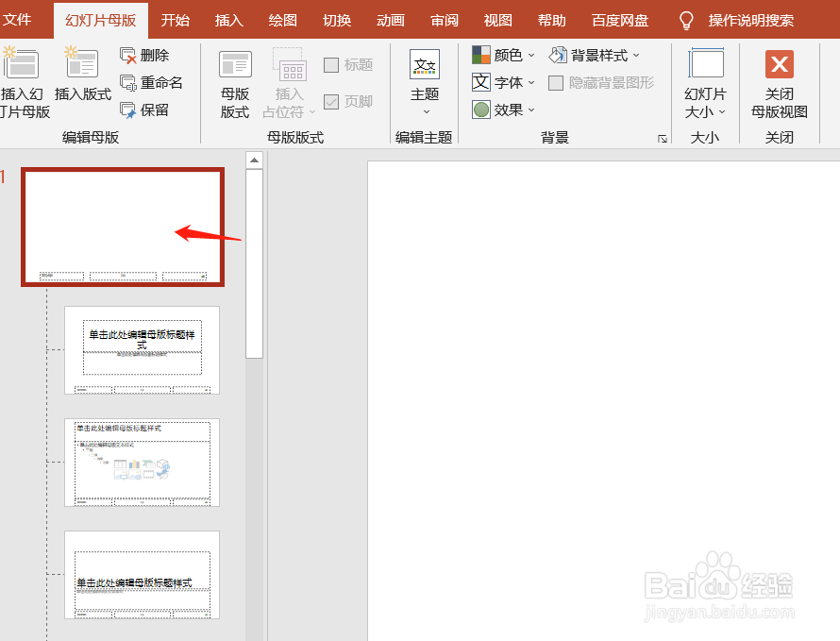Image resolution: width=840 pixels, height=641 pixels.
Task: Click the Background Styles (背景样式) icon
Action: click(558, 55)
